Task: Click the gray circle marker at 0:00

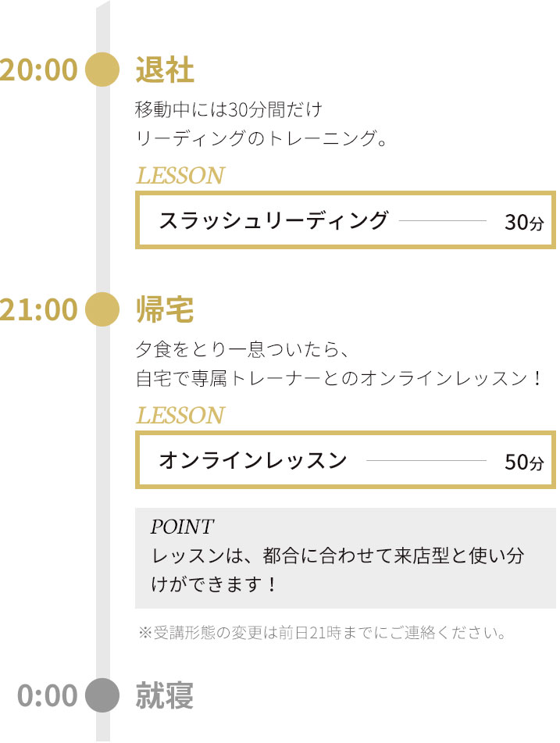Action: 102,695
